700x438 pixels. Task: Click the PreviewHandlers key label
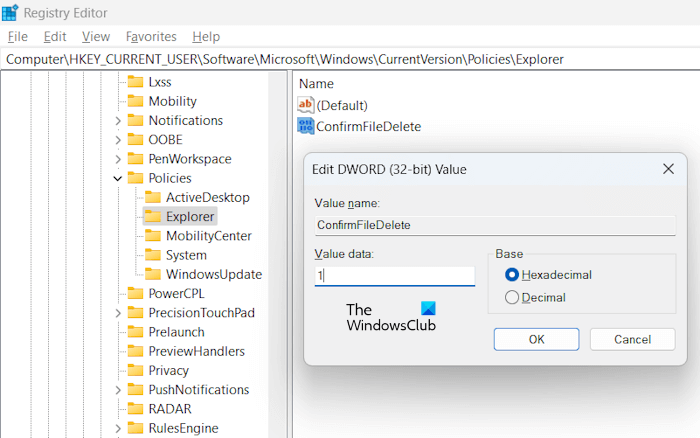(196, 351)
